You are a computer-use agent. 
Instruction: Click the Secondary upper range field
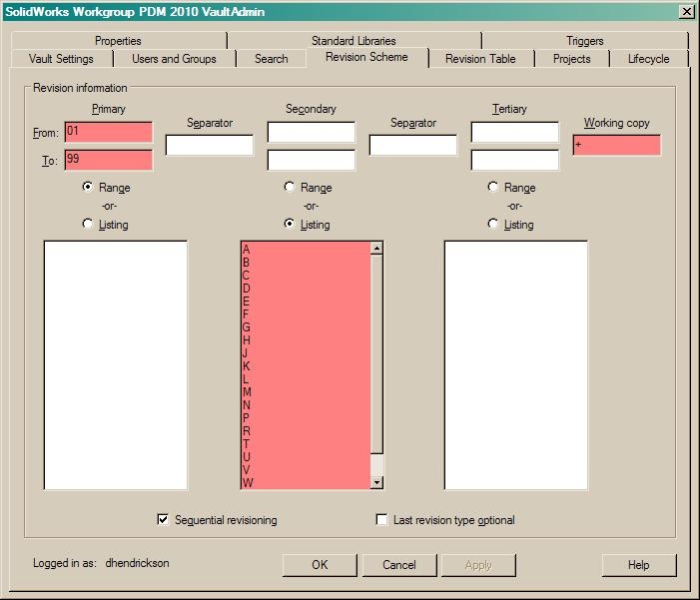[x=312, y=132]
